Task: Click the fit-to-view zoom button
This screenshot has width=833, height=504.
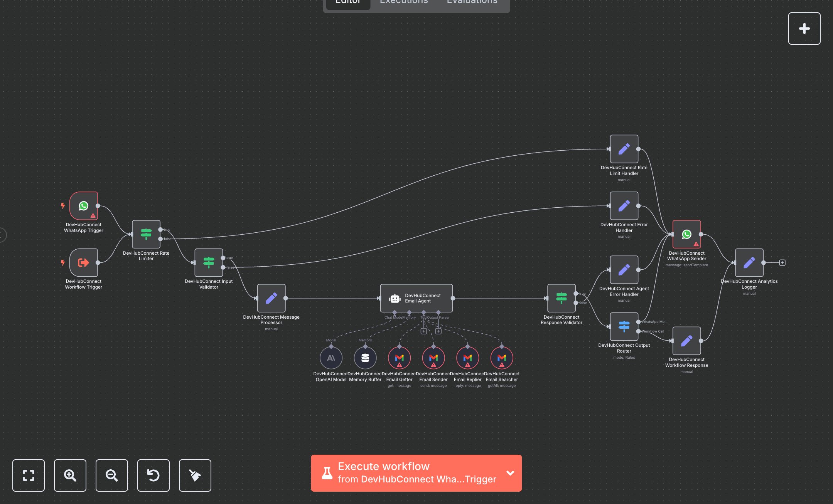Action: (x=29, y=475)
